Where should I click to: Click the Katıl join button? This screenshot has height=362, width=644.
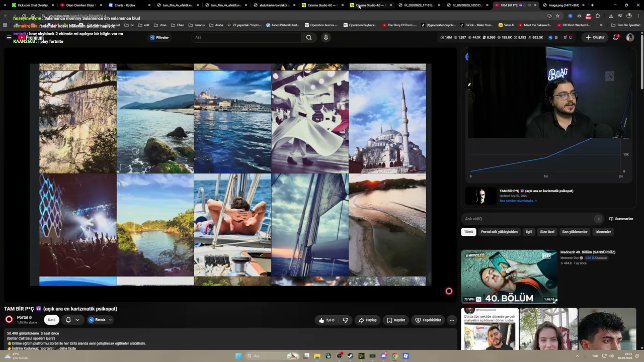pos(51,320)
